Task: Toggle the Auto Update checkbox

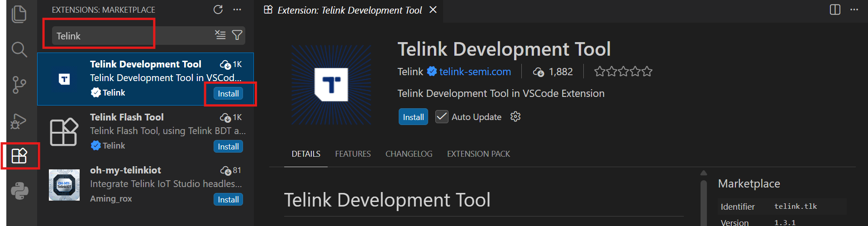Action: (442, 117)
